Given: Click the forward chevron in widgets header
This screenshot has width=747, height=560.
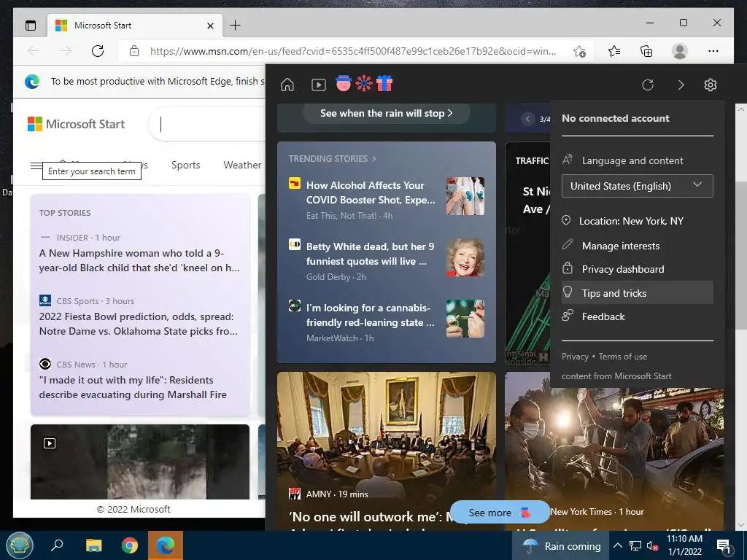Looking at the screenshot, I should [681, 85].
